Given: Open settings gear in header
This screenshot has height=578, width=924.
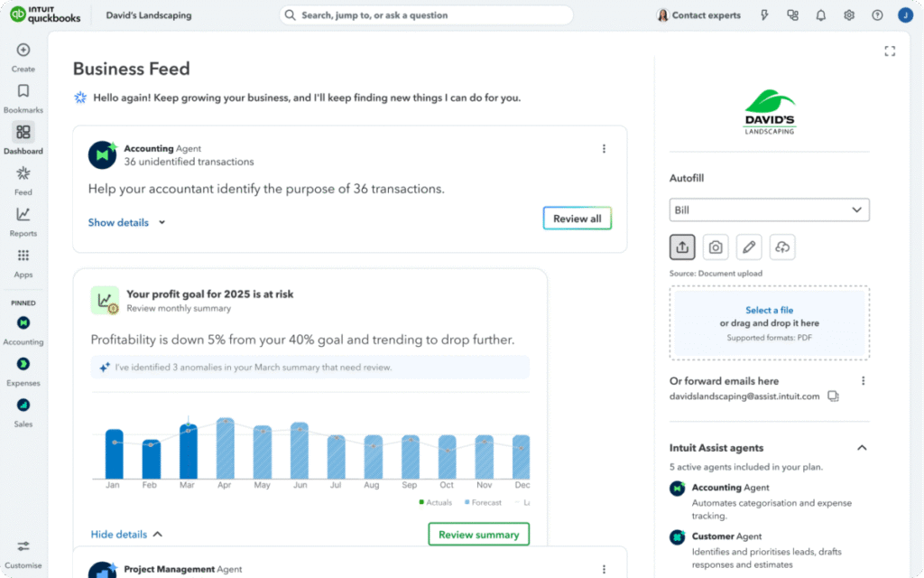Looking at the screenshot, I should tap(848, 15).
